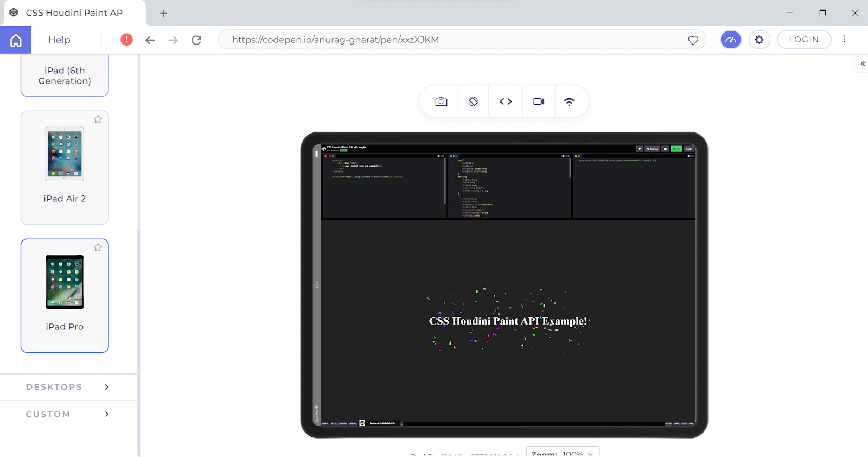Open the performance report speedometer icon

click(731, 40)
